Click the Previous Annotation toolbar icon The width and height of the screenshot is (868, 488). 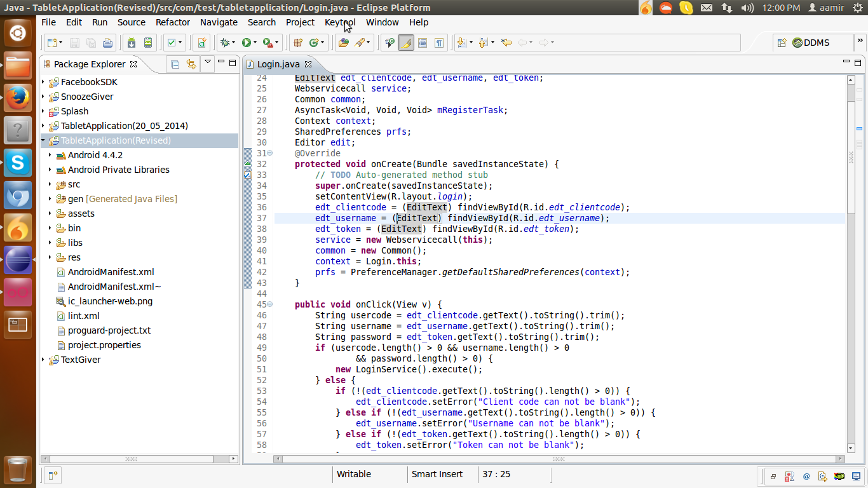pyautogui.click(x=483, y=43)
